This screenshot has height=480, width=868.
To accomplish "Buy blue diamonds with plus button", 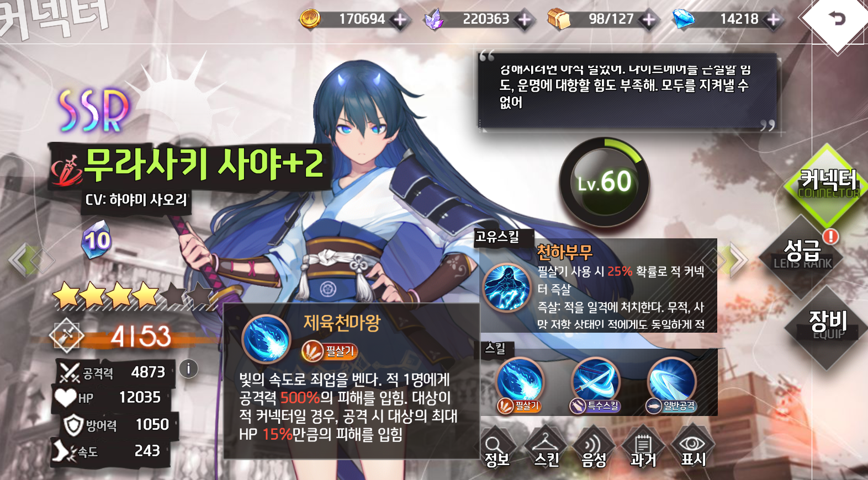I will click(774, 20).
